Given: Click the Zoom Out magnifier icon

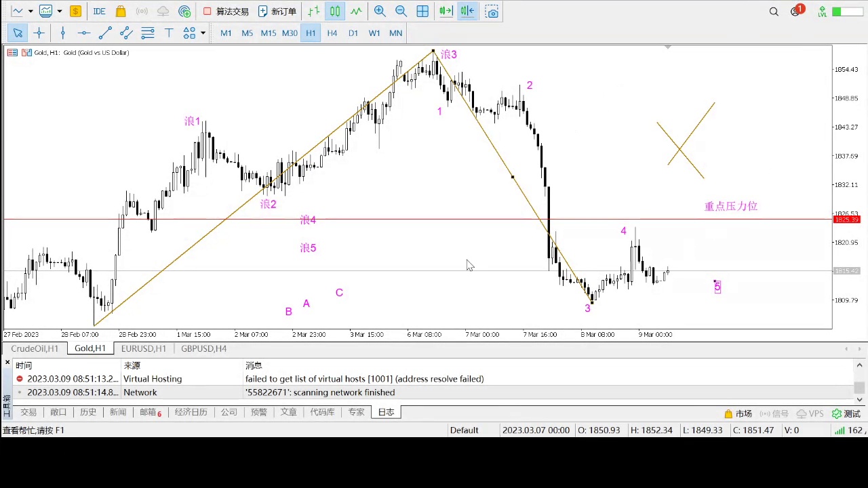Looking at the screenshot, I should pyautogui.click(x=401, y=12).
